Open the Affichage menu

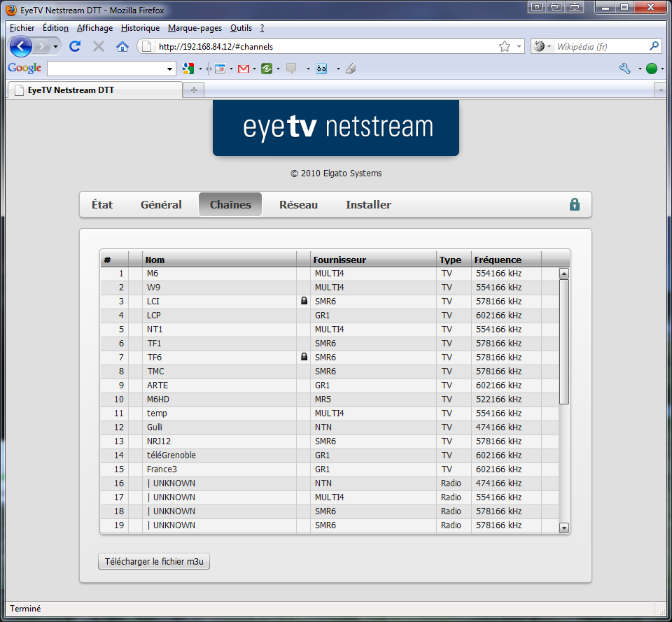[94, 28]
